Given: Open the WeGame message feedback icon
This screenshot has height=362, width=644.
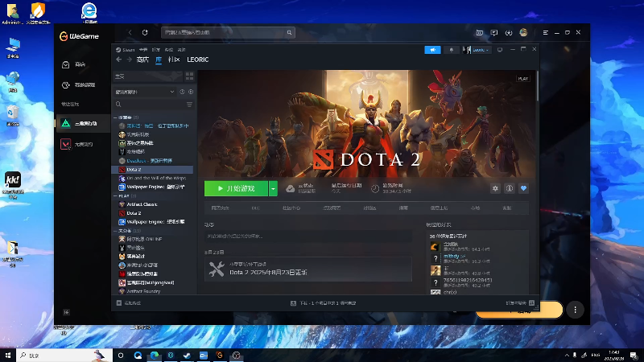Looking at the screenshot, I should click(494, 32).
